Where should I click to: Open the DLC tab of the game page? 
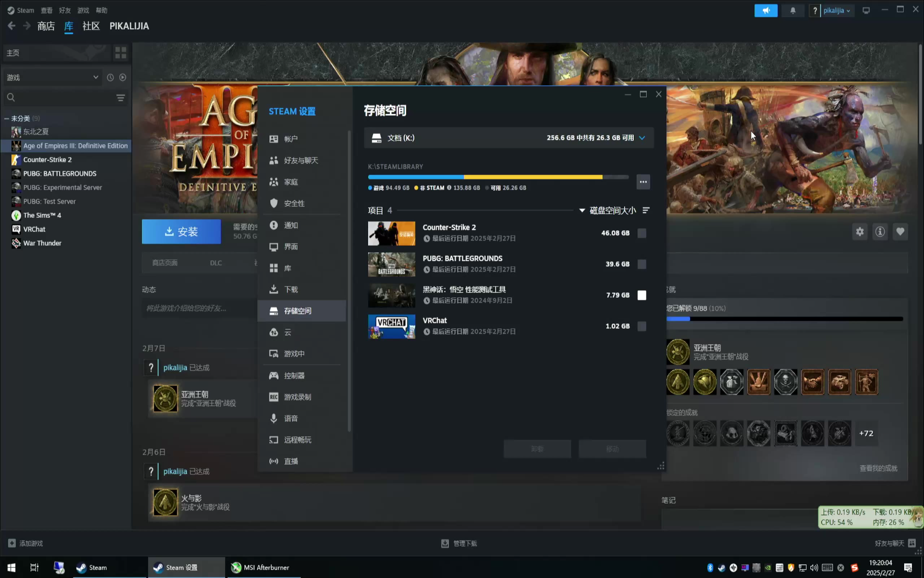pos(216,263)
